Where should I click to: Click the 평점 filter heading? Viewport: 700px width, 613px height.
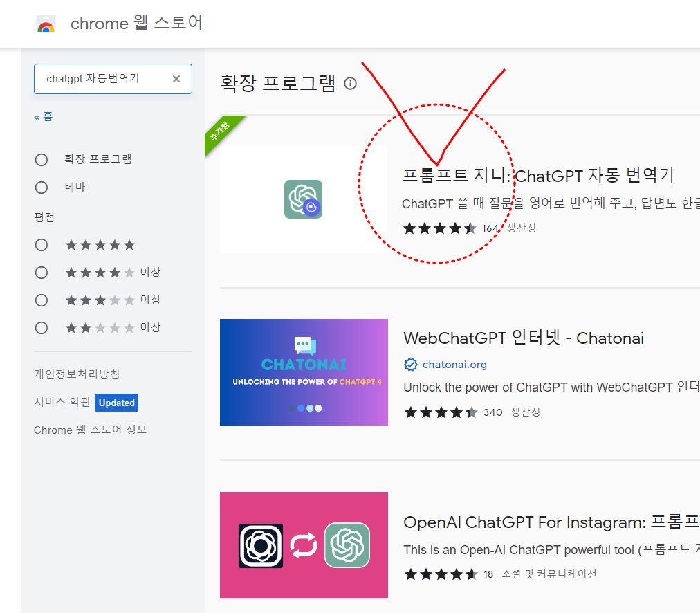tap(44, 217)
